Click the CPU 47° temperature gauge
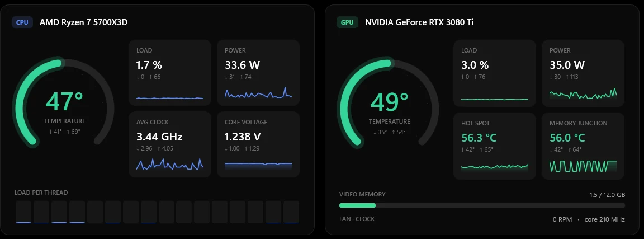The width and height of the screenshot is (644, 239). pyautogui.click(x=64, y=103)
